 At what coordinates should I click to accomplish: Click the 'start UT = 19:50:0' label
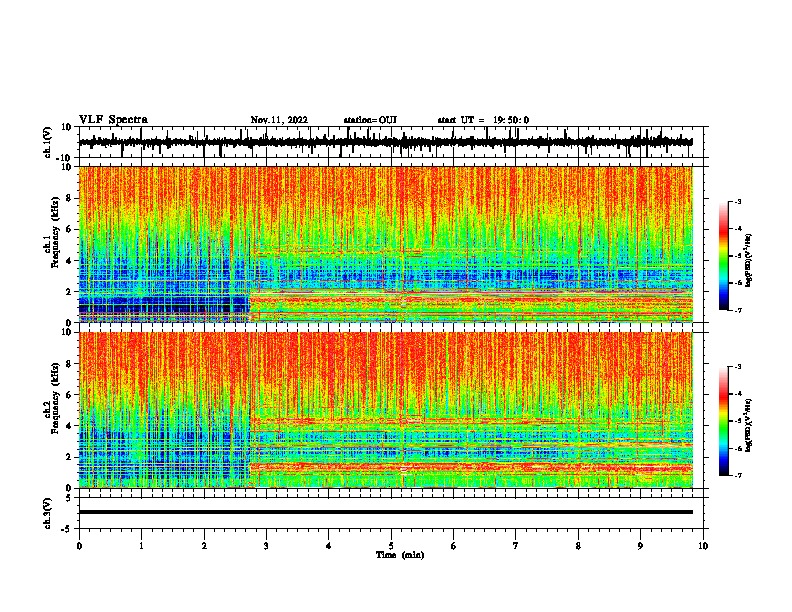click(x=483, y=120)
